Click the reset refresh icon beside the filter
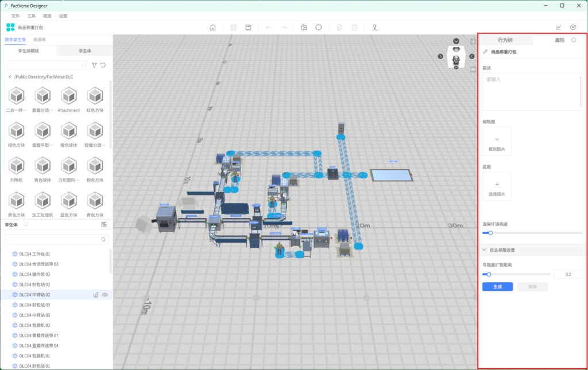 point(103,65)
